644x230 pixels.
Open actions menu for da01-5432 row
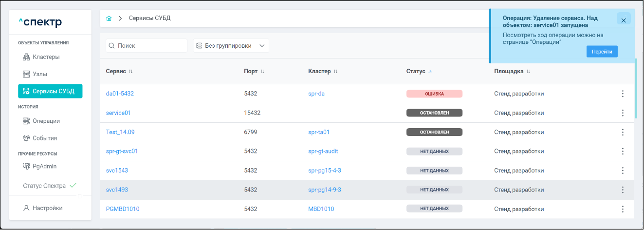click(x=623, y=94)
